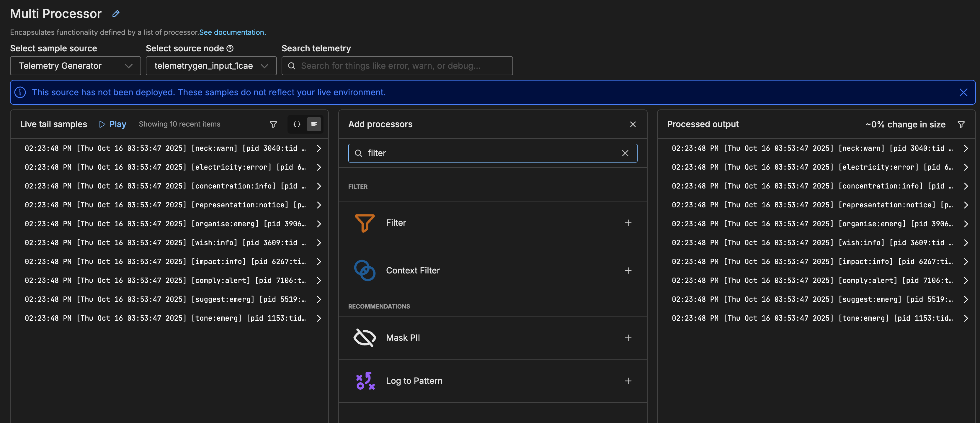Open the telemetrygen_input_1cae source node dropdown
Viewport: 980px width, 423px height.
[x=211, y=66]
